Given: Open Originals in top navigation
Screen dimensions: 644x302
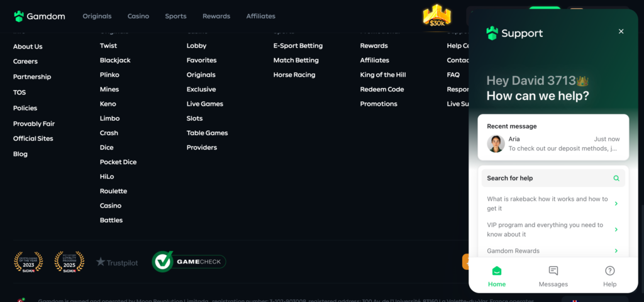Looking at the screenshot, I should 97,16.
